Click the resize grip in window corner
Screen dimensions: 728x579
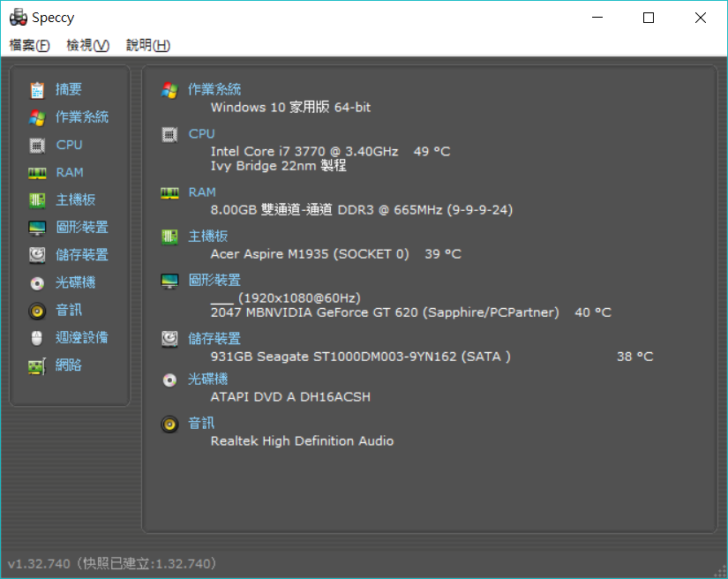pyautogui.click(x=720, y=572)
